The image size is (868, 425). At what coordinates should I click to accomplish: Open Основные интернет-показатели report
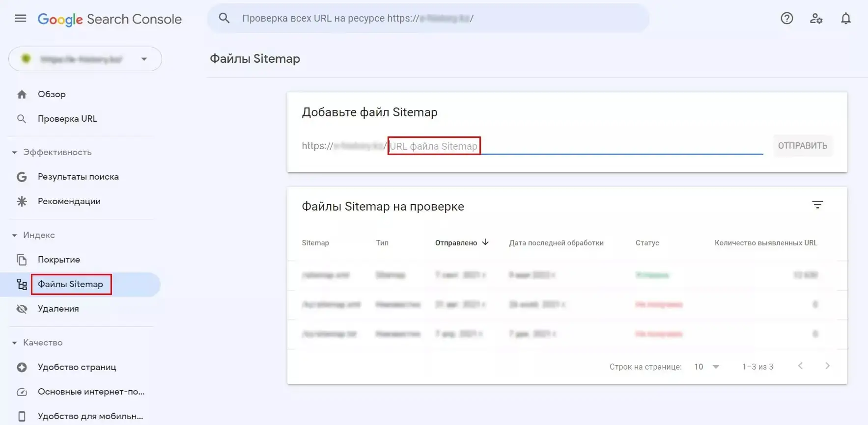coord(91,392)
